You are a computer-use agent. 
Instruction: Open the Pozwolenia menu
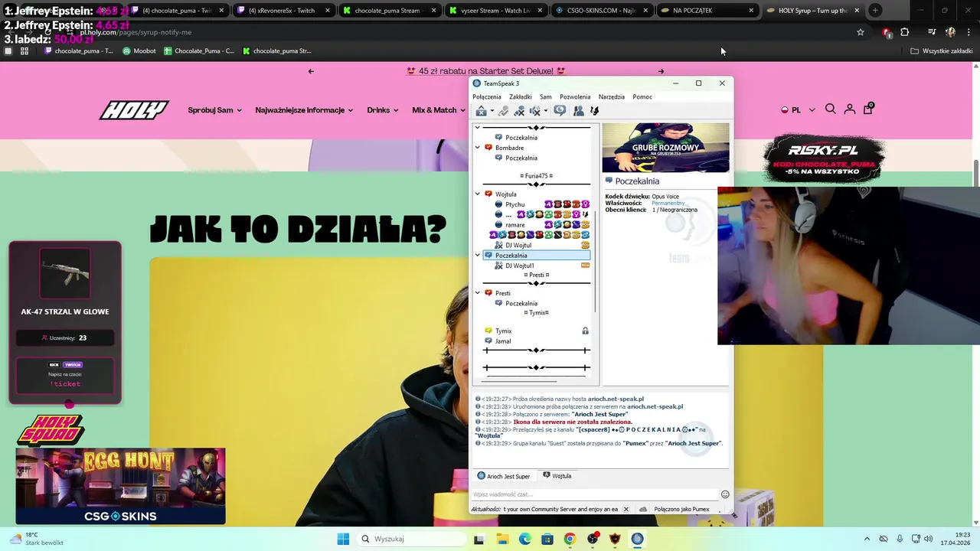pos(575,96)
